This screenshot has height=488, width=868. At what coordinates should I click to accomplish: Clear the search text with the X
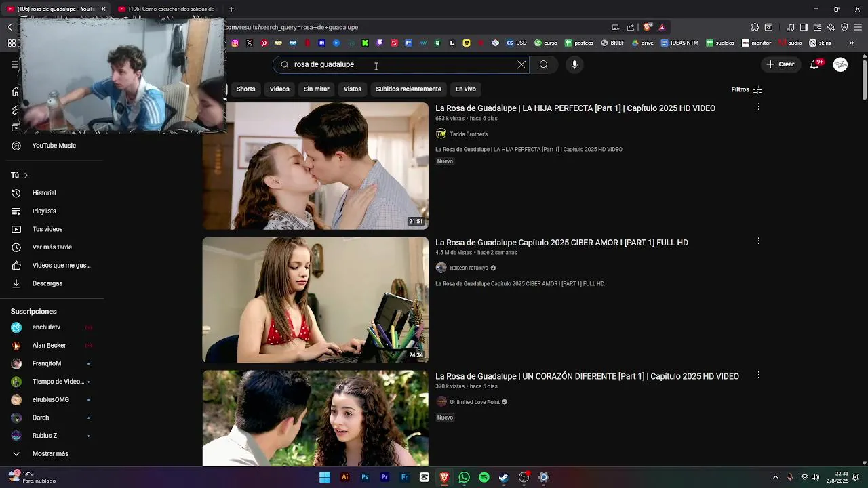click(x=521, y=64)
